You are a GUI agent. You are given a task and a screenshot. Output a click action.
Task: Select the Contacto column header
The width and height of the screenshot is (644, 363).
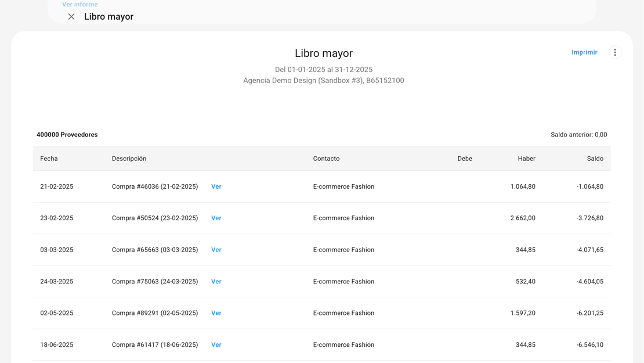click(x=326, y=159)
